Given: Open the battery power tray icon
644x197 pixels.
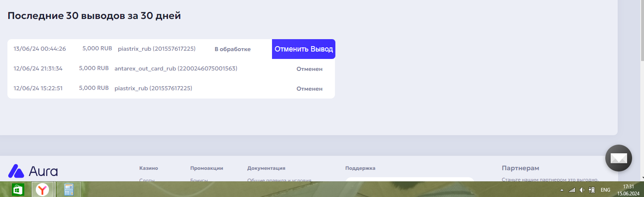Looking at the screenshot, I should pos(592,190).
